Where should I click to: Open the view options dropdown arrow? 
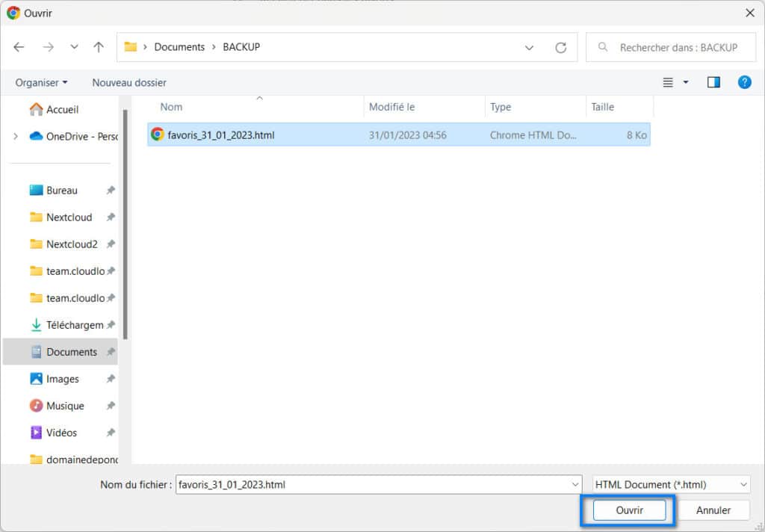coord(686,82)
